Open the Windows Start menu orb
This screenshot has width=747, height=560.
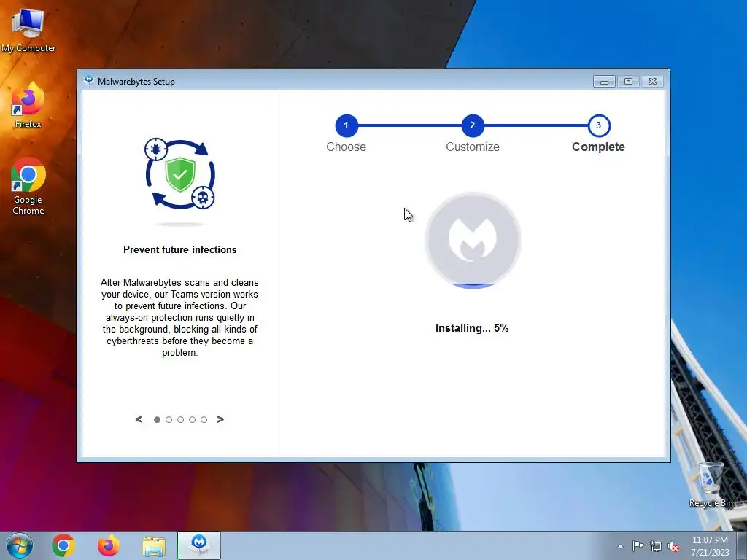[x=20, y=545]
